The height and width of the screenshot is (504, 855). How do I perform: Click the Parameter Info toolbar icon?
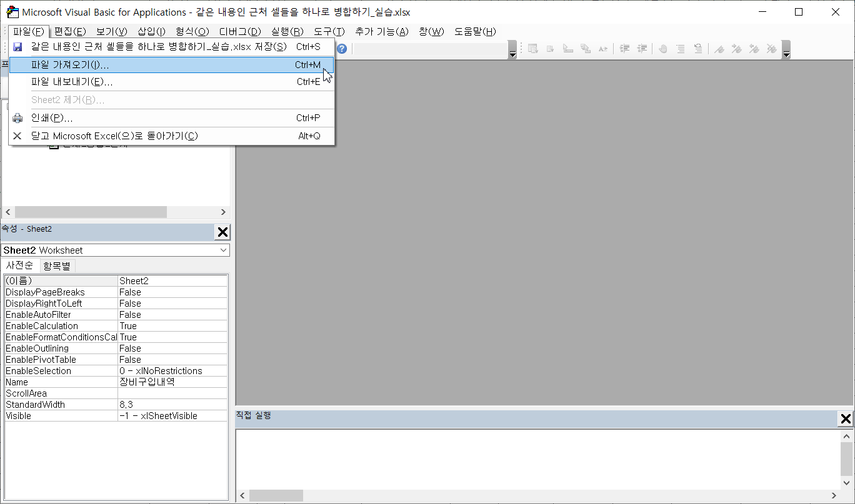tap(586, 49)
